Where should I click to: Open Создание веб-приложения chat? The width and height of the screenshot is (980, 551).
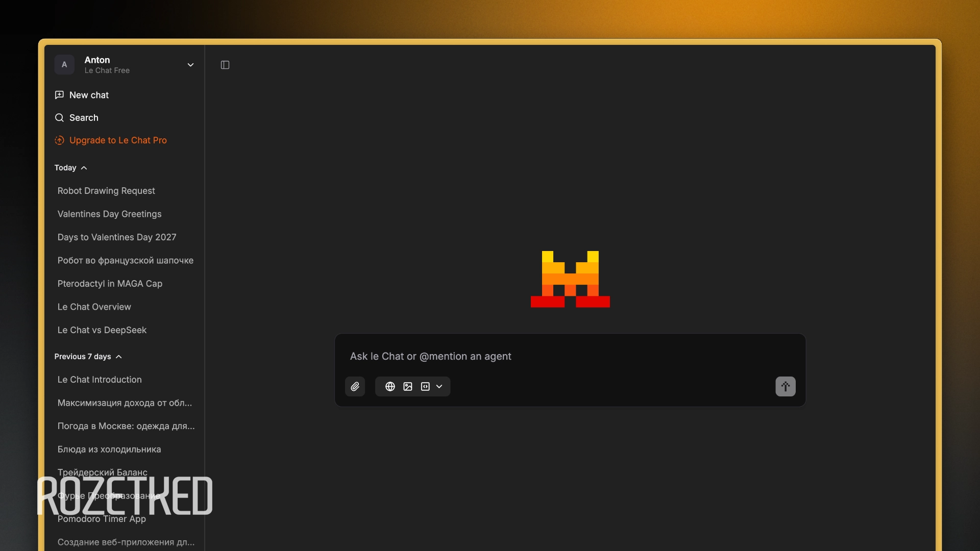coord(126,542)
